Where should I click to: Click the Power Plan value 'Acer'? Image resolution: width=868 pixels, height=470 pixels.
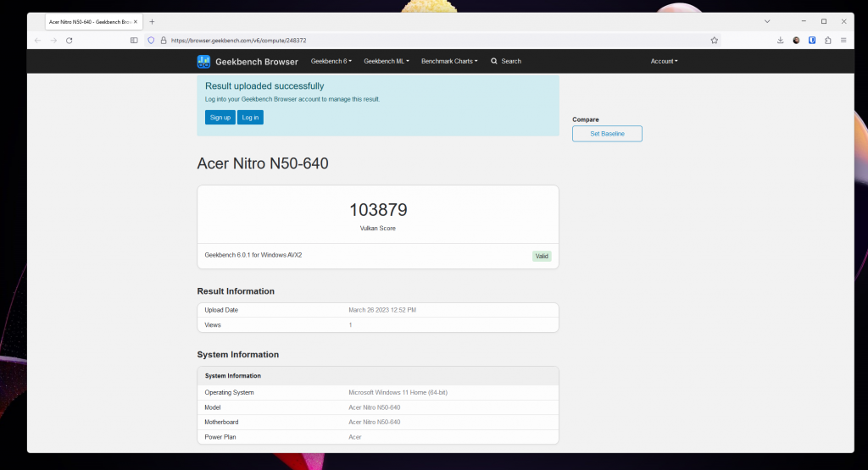coord(355,437)
